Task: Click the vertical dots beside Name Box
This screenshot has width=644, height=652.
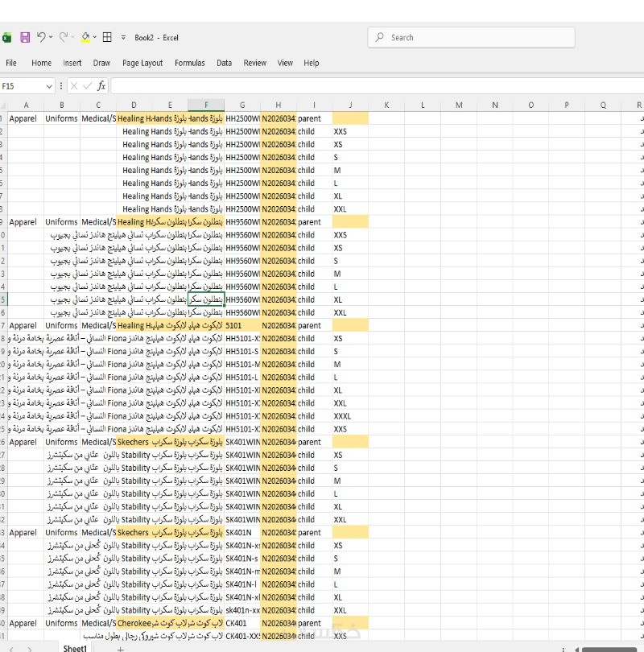Action: [x=61, y=86]
